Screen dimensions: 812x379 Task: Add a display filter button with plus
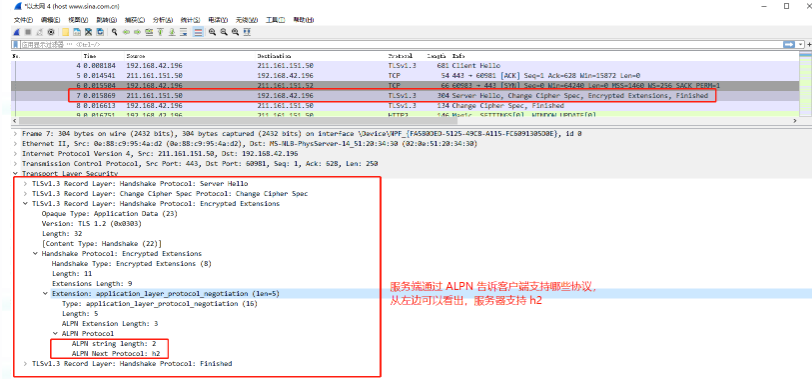pos(809,45)
